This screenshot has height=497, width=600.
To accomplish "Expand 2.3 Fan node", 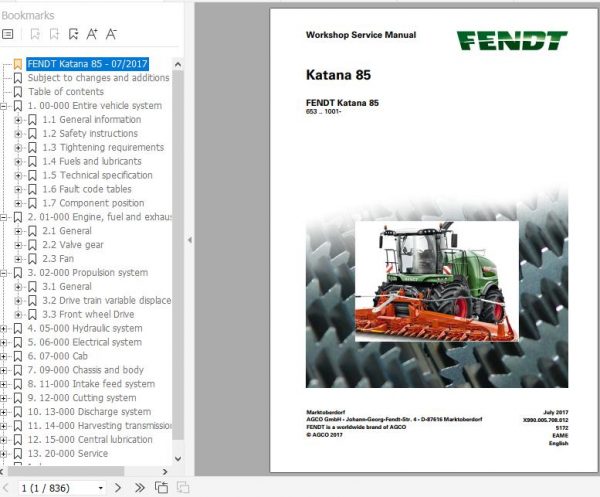I will click(x=18, y=259).
